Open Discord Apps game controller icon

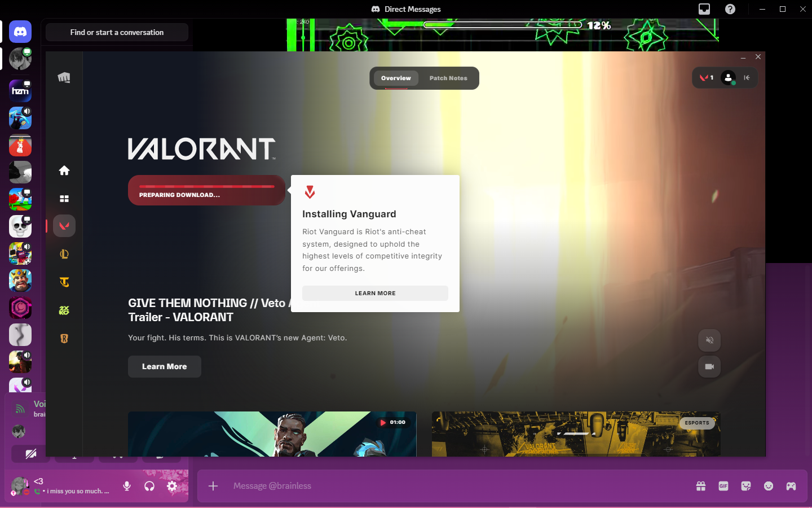791,486
